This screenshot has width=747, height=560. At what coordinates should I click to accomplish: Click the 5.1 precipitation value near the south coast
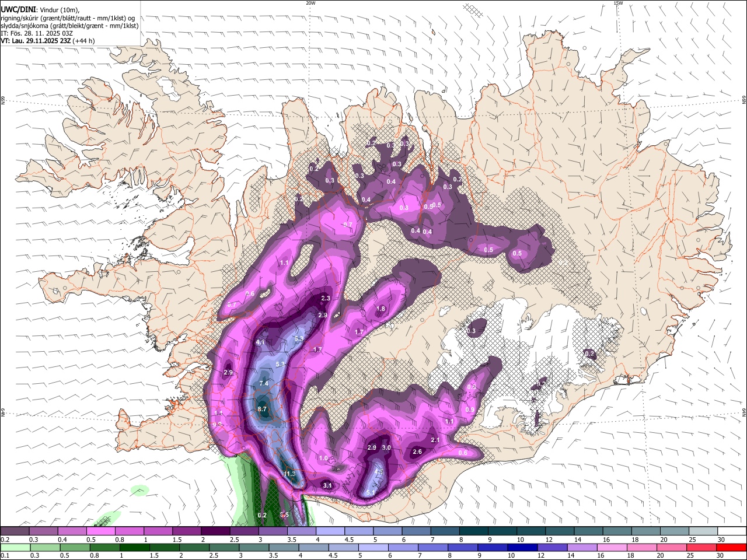coord(371,493)
